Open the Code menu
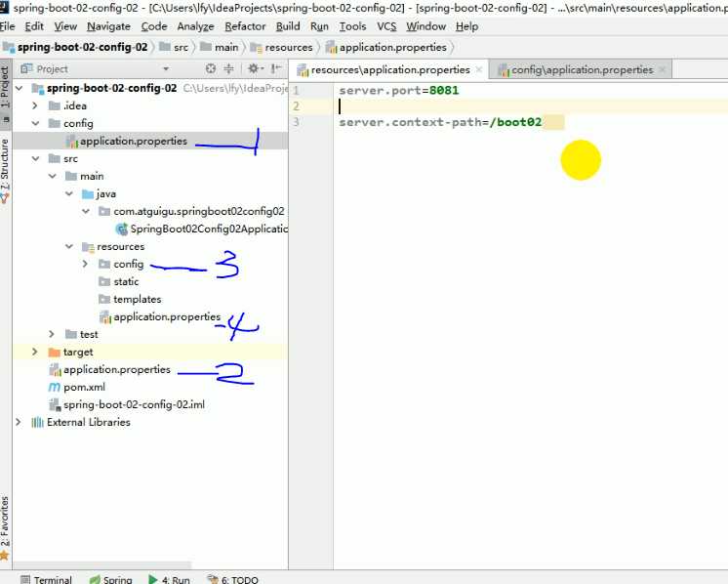This screenshot has width=728, height=584. [154, 26]
